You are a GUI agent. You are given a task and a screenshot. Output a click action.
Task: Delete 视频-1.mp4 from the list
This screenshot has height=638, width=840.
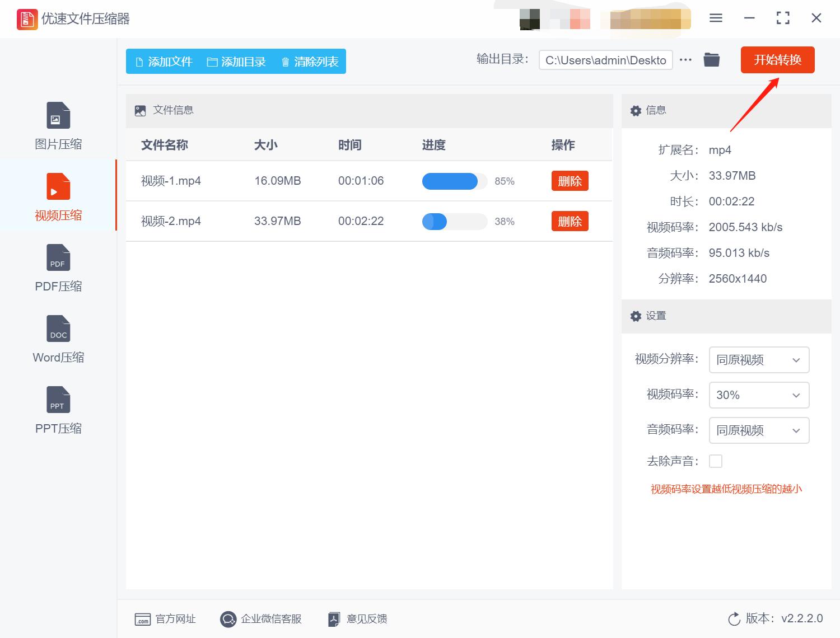click(570, 181)
